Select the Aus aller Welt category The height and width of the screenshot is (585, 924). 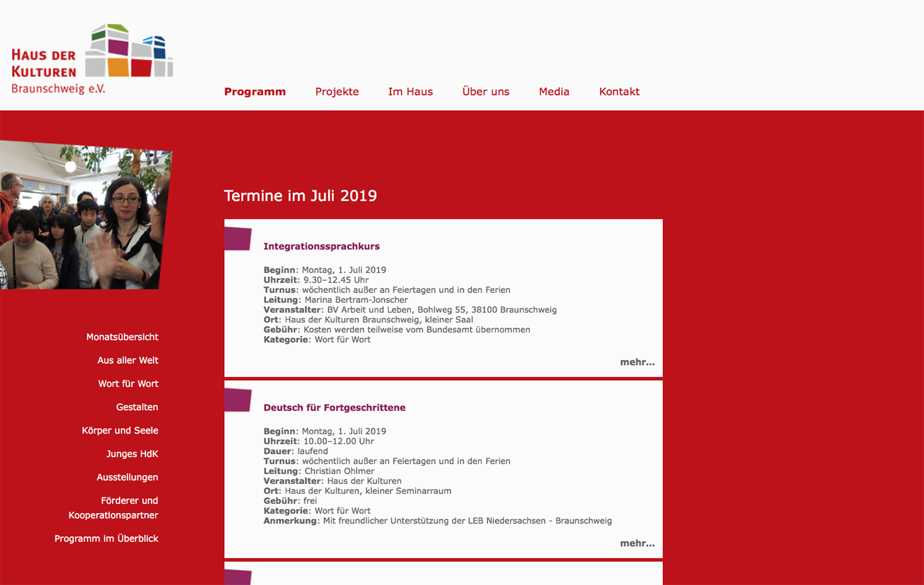click(x=128, y=360)
